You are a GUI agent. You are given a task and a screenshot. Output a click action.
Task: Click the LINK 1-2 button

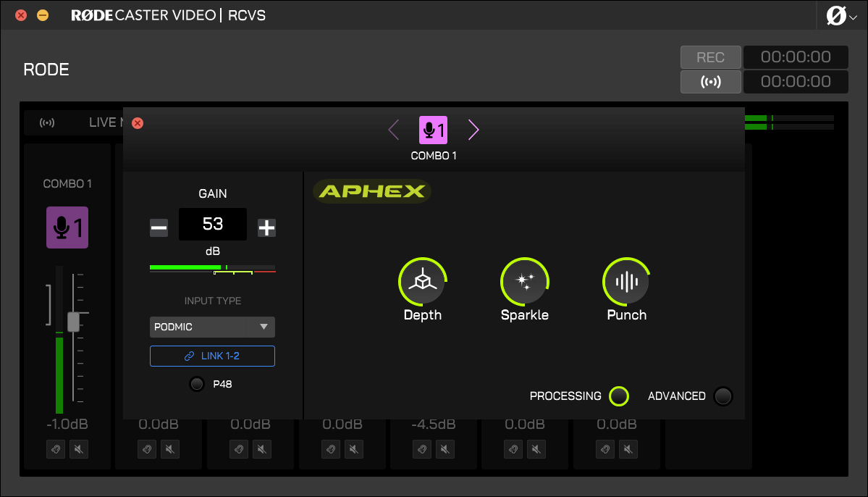[x=211, y=356]
